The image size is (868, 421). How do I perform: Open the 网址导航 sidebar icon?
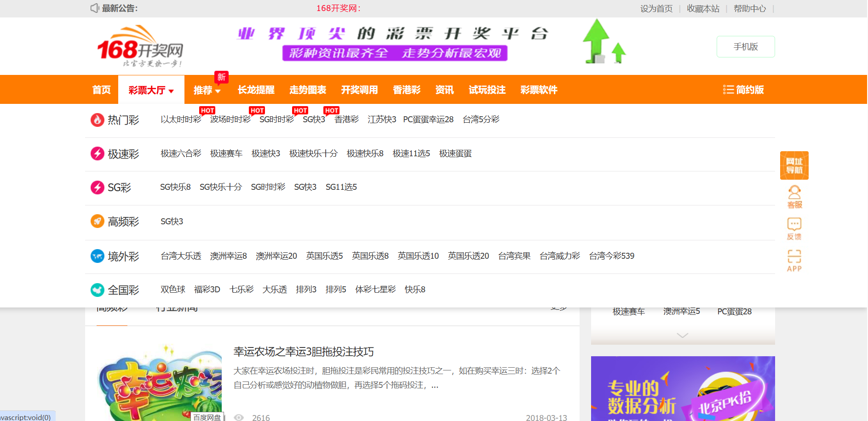click(794, 165)
